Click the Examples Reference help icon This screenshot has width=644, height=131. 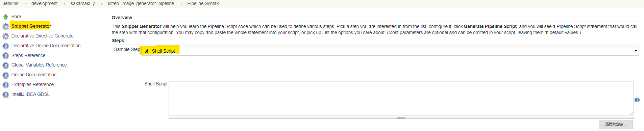coord(6,85)
